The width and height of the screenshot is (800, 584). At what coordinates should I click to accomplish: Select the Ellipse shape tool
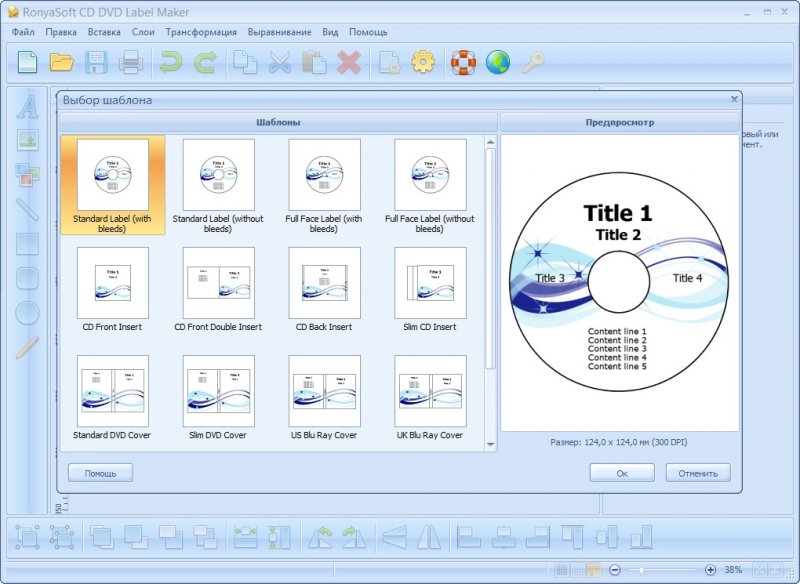tap(28, 313)
